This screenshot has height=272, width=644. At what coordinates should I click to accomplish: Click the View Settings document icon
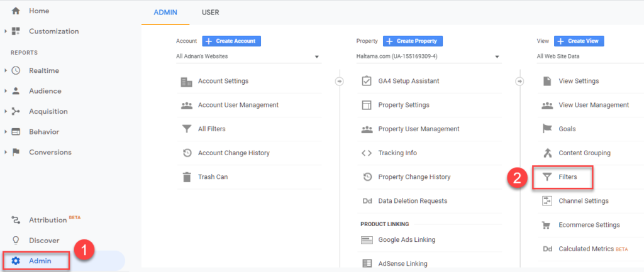pyautogui.click(x=547, y=81)
